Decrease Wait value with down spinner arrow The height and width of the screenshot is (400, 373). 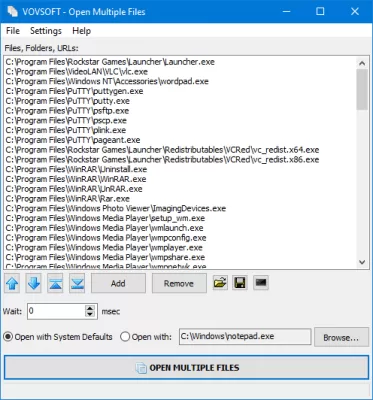(90, 315)
